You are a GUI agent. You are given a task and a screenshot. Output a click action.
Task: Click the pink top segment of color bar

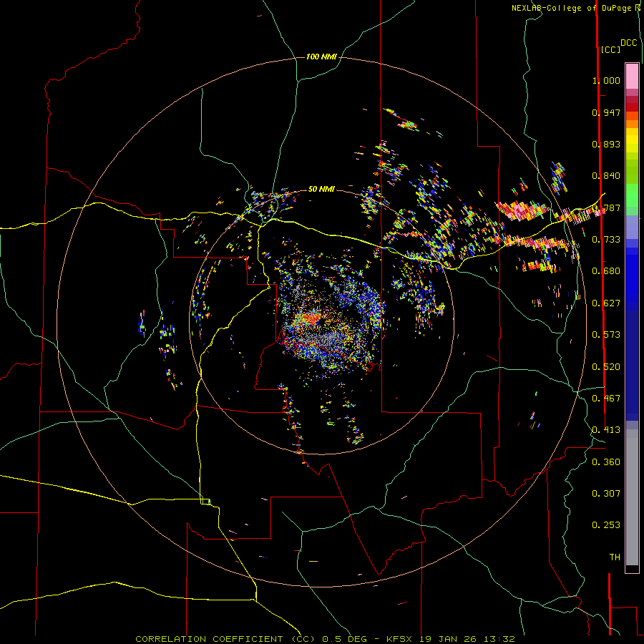click(632, 76)
